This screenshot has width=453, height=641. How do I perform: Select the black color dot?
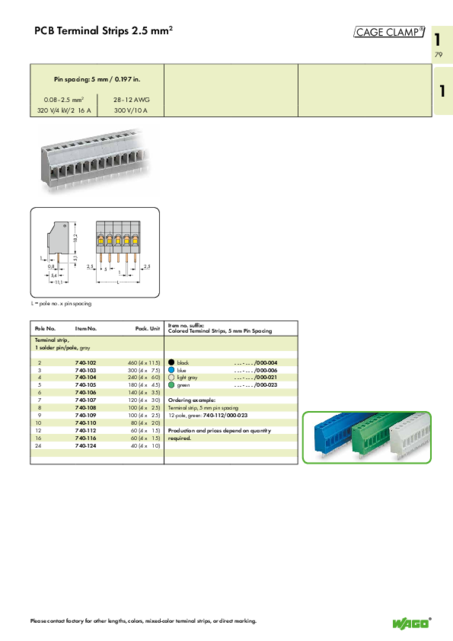(171, 362)
